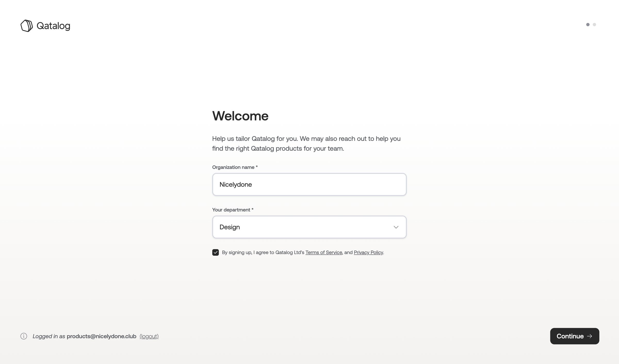619x364 pixels.
Task: Click the logout link
Action: coord(149,336)
